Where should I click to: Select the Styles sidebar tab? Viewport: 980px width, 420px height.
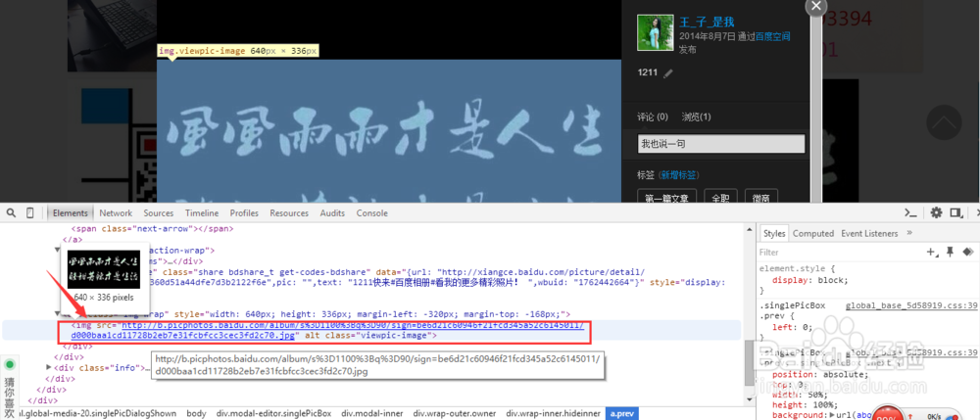(774, 233)
